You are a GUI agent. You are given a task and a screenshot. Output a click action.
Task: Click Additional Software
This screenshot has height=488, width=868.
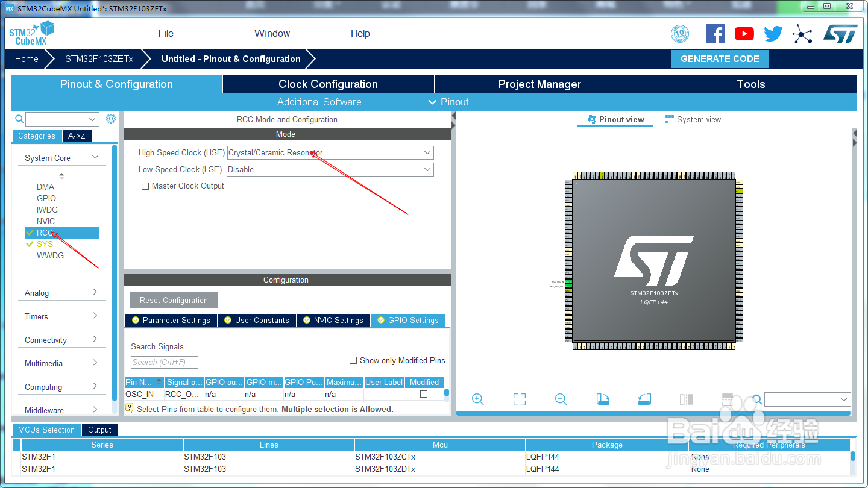coord(319,102)
